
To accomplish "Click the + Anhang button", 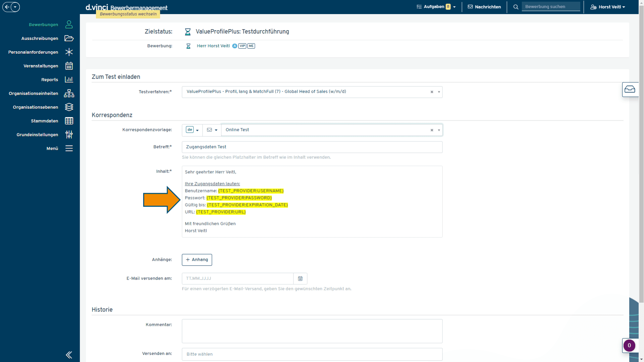I will click(x=197, y=260).
